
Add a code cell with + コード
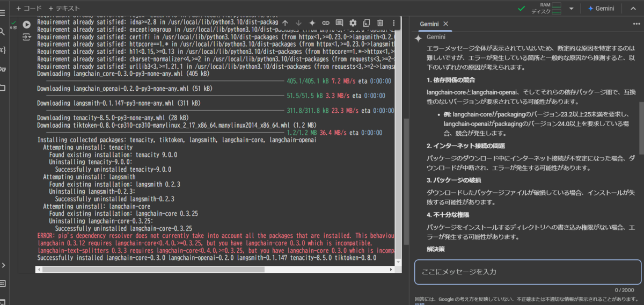[29, 9]
